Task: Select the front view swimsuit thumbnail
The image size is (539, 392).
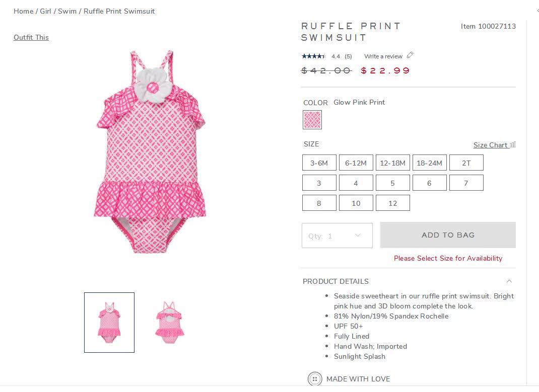Action: click(x=109, y=323)
